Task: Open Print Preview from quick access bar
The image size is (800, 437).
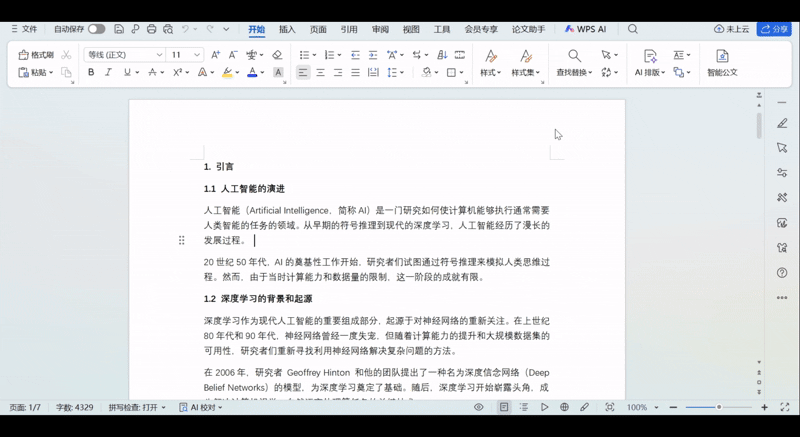Action: click(168, 29)
